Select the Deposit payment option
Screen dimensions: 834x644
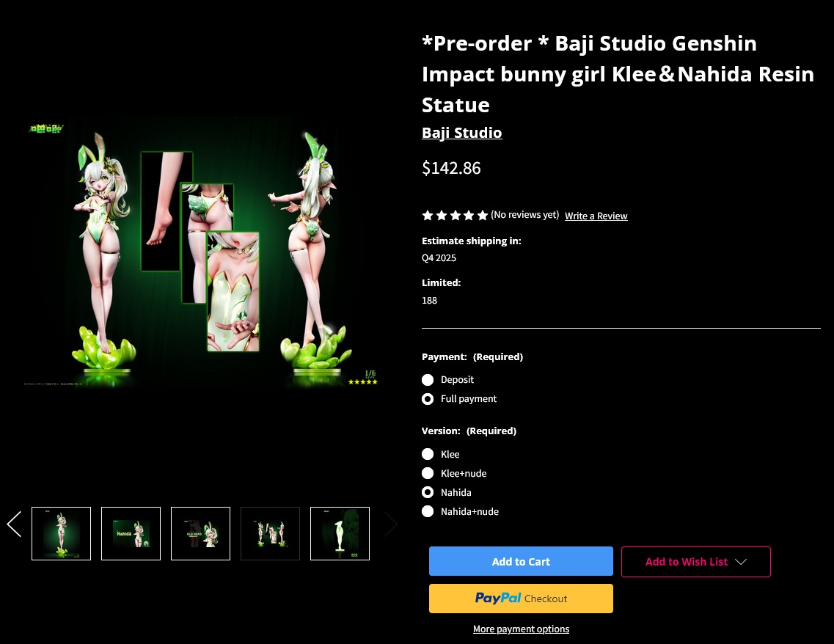tap(428, 380)
